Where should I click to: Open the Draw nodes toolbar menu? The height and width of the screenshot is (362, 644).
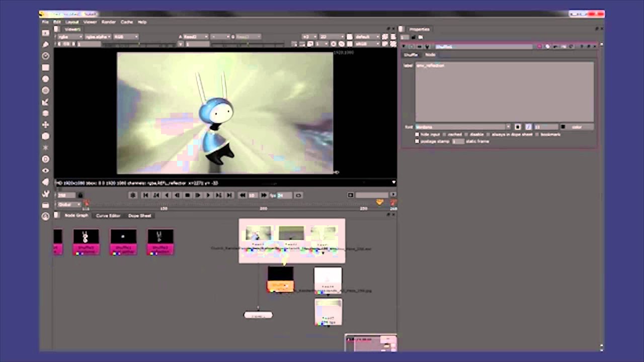(x=45, y=44)
